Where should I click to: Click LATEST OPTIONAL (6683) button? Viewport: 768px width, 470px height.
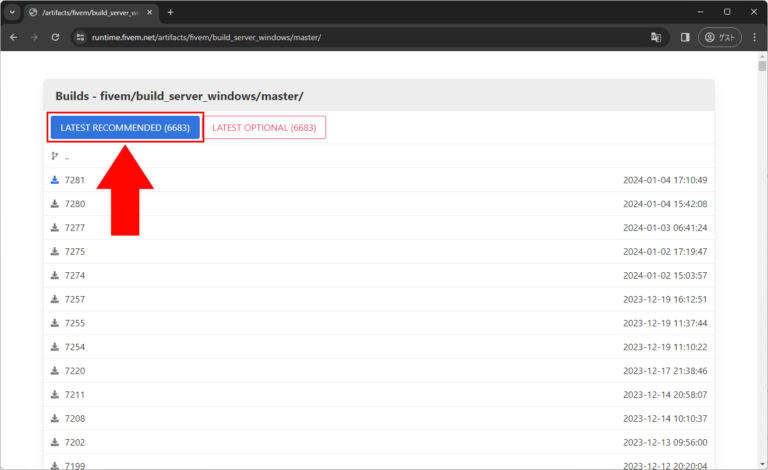tap(264, 128)
